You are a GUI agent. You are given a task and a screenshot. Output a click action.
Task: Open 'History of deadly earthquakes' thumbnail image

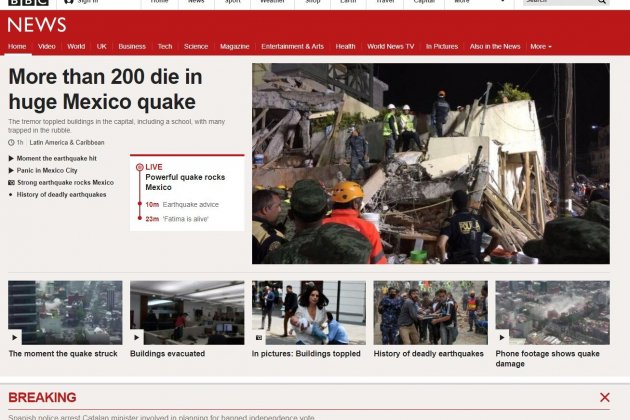click(431, 313)
